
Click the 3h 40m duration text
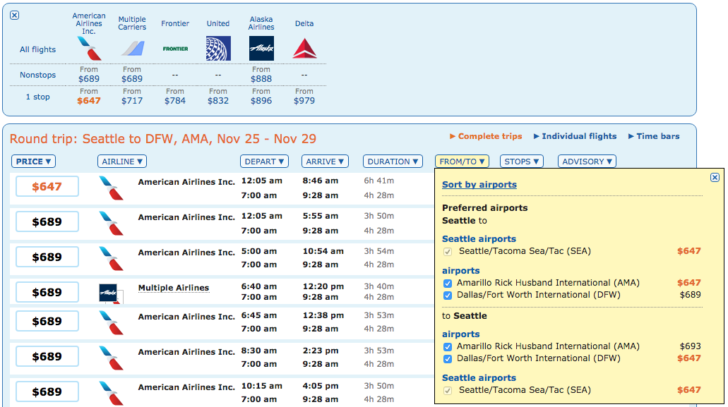tap(379, 286)
